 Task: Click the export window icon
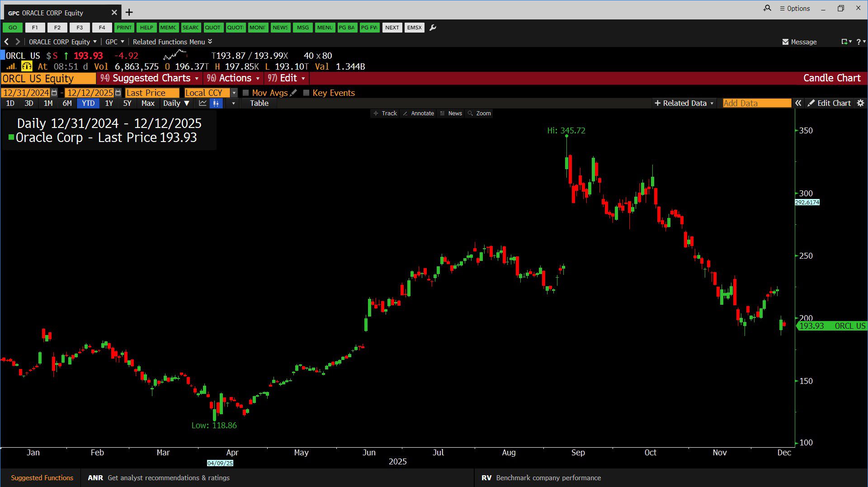pos(844,42)
